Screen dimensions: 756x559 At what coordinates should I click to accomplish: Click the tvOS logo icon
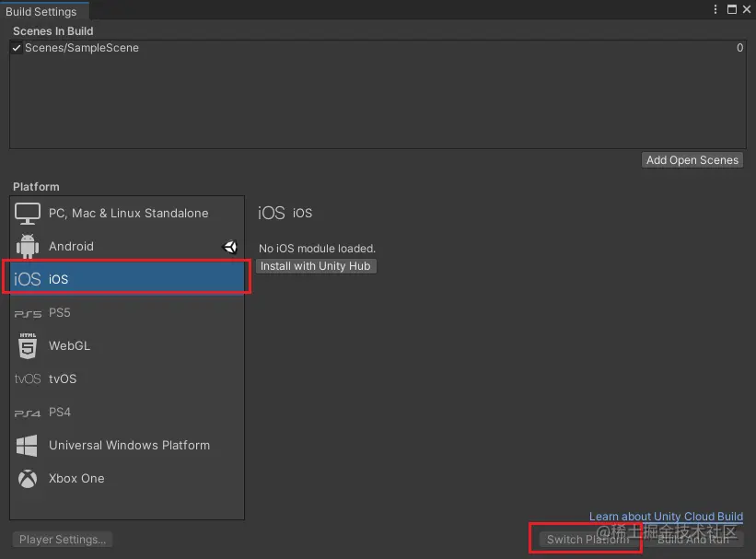pyautogui.click(x=28, y=378)
